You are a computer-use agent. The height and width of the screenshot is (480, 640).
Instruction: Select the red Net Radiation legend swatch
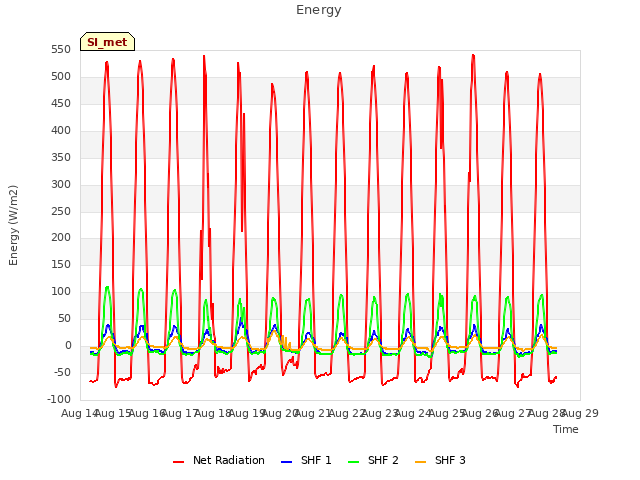(178, 462)
